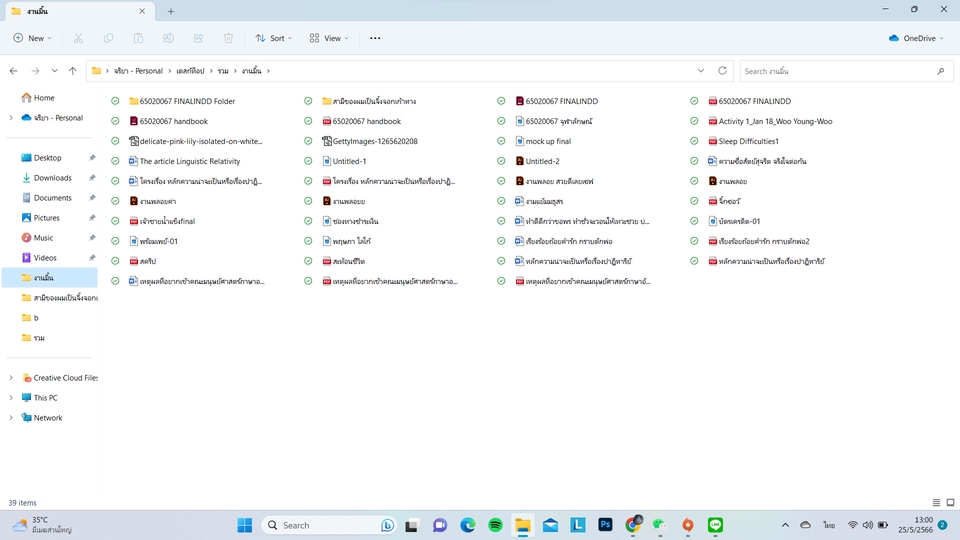Viewport: 960px width, 540px height.
Task: Click the Share icon in toolbar
Action: [x=198, y=38]
